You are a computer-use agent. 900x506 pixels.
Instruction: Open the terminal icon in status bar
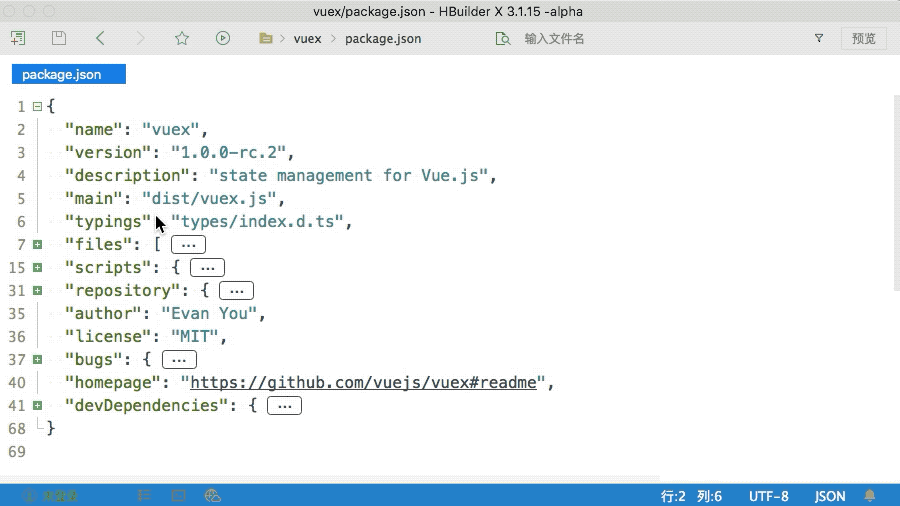point(179,495)
